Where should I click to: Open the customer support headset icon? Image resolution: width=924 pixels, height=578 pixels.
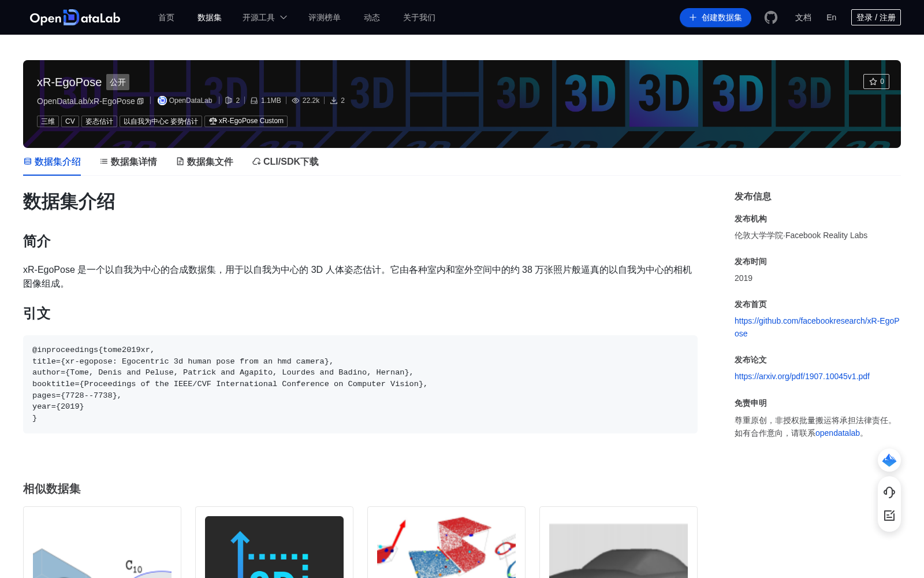(889, 492)
